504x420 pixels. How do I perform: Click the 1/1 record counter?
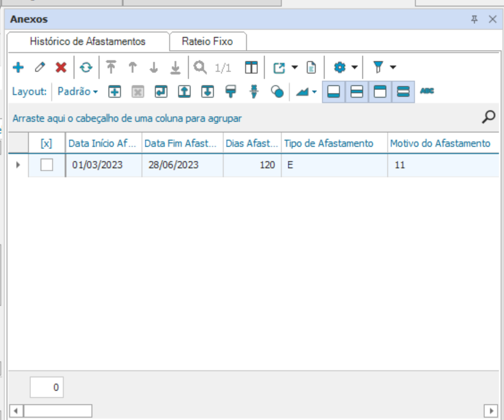pos(223,68)
